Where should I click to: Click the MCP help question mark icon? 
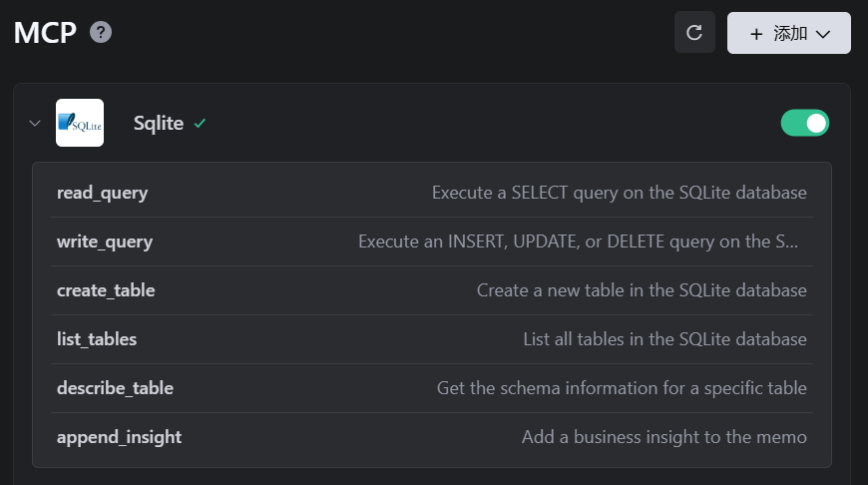click(101, 32)
